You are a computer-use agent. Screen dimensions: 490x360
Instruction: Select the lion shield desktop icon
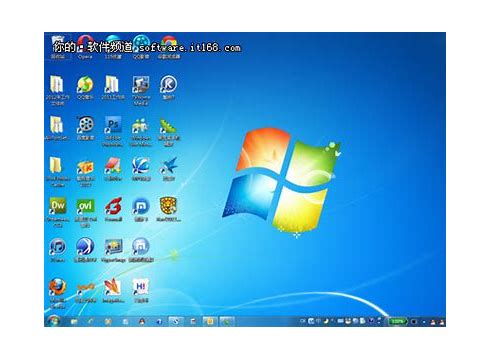pos(168,209)
